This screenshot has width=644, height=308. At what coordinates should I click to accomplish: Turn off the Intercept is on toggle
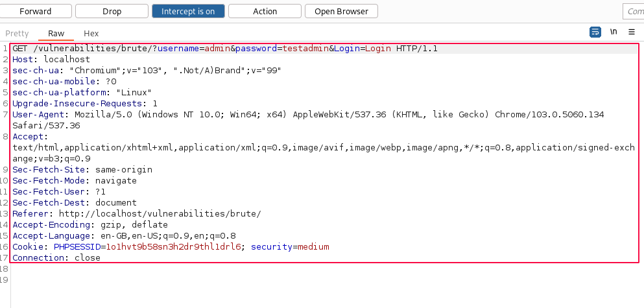click(188, 11)
